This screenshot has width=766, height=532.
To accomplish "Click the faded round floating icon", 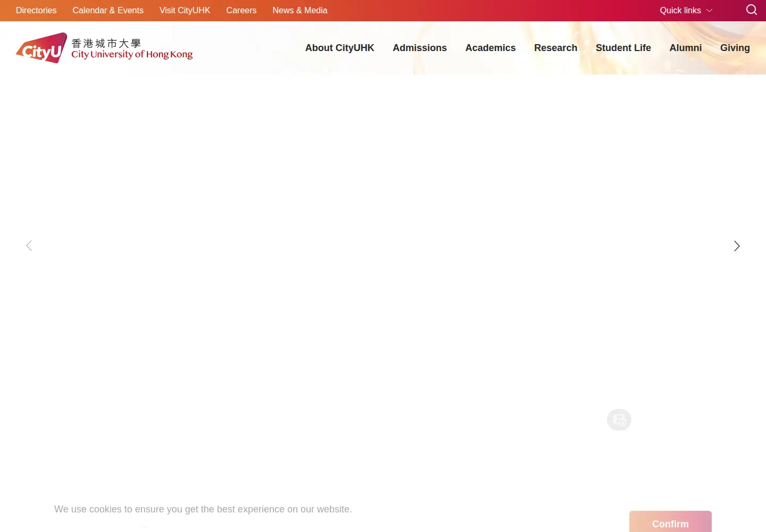I will (x=619, y=420).
